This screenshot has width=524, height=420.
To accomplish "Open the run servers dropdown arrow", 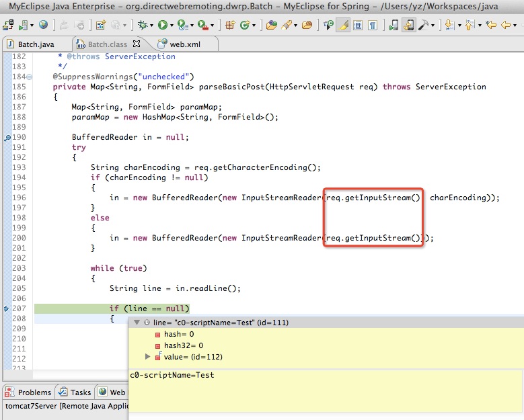I will 32,26.
